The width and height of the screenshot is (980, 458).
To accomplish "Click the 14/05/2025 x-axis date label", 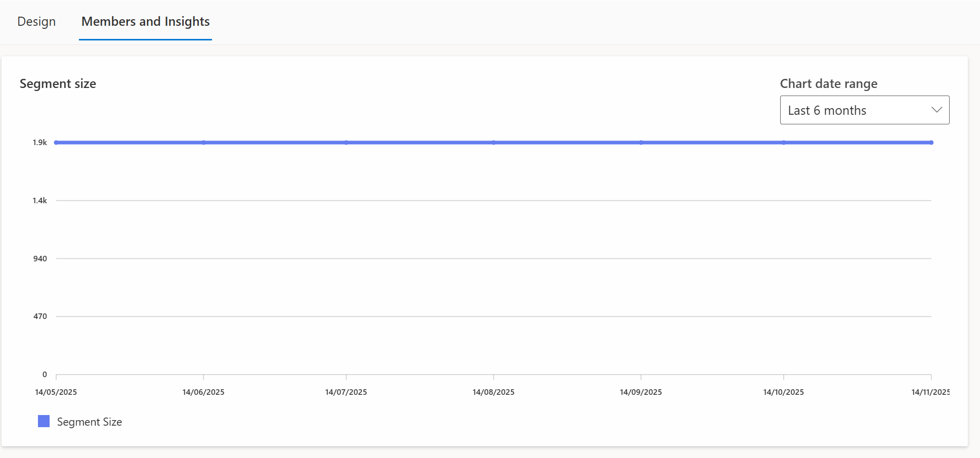I will click(56, 392).
